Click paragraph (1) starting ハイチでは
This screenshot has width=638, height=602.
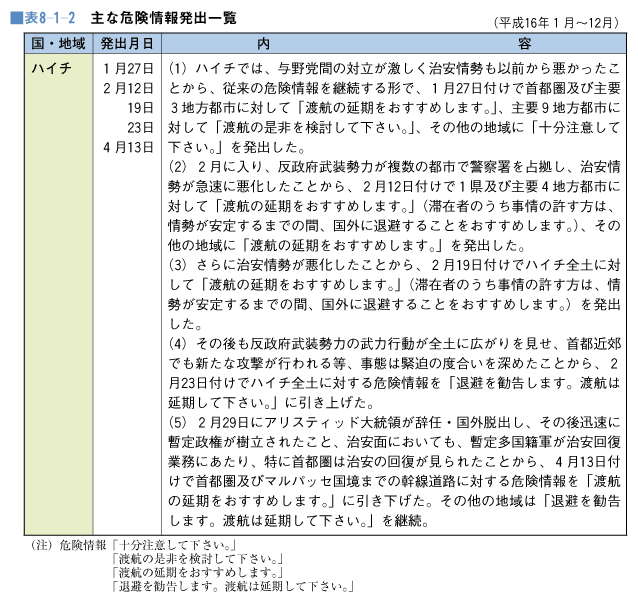tap(394, 108)
